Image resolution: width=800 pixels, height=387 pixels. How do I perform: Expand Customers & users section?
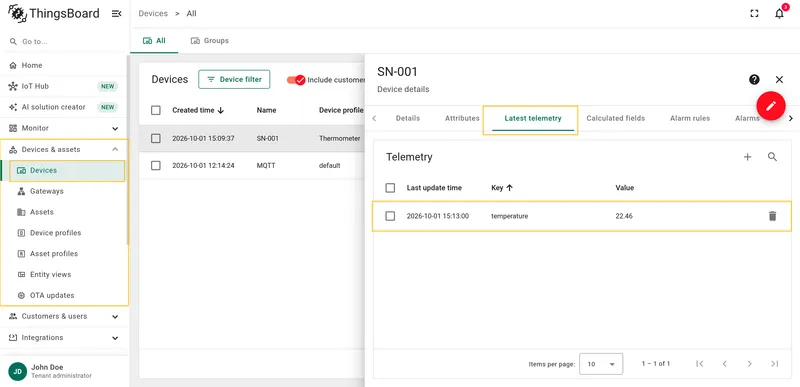tap(64, 316)
